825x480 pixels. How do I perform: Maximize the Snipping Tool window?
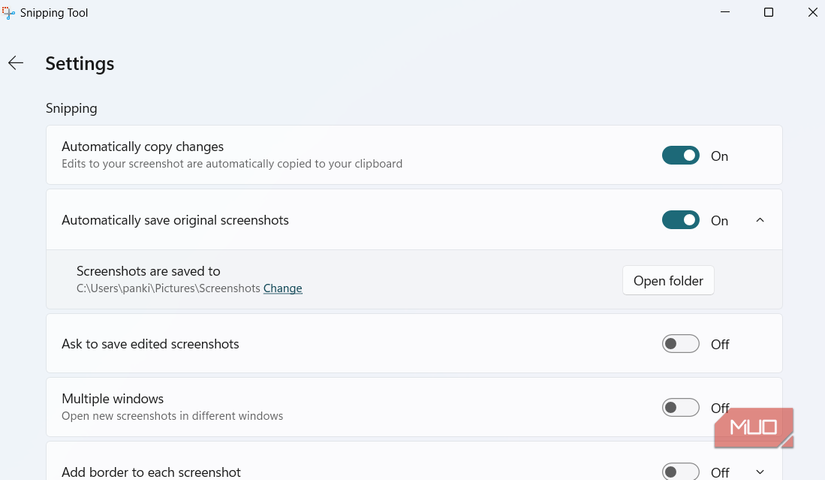(x=768, y=13)
